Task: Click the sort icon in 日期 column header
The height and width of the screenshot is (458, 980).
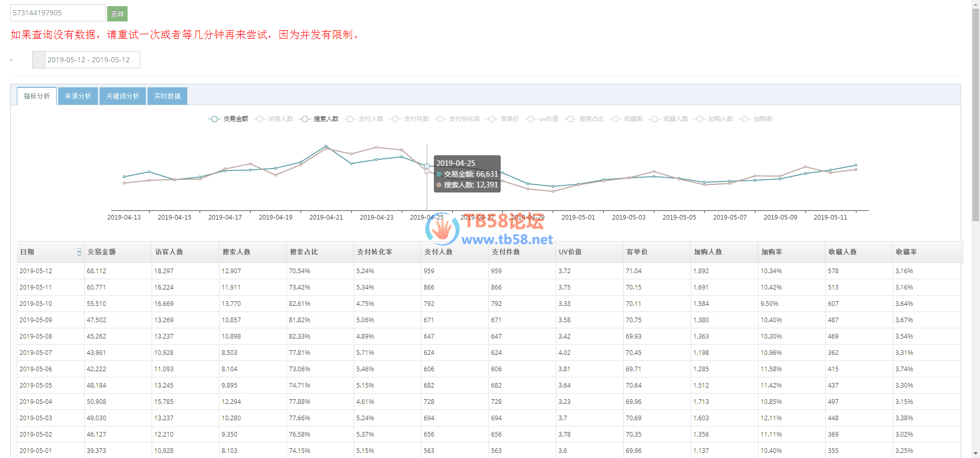Action: click(79, 252)
